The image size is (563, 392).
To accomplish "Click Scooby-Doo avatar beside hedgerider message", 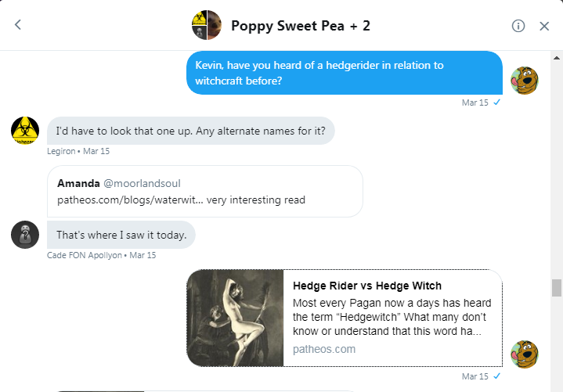I will 524,81.
